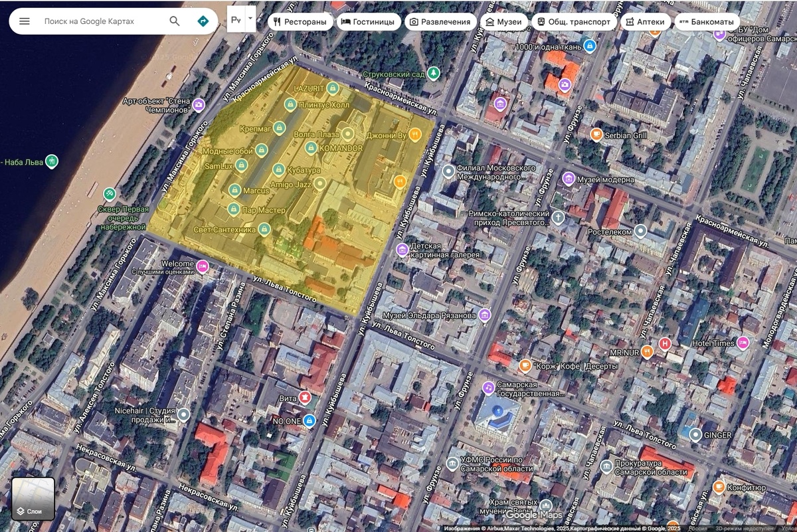Image resolution: width=797 pixels, height=532 pixels.
Task: Select the Welcome hotel pin
Action: (x=203, y=266)
